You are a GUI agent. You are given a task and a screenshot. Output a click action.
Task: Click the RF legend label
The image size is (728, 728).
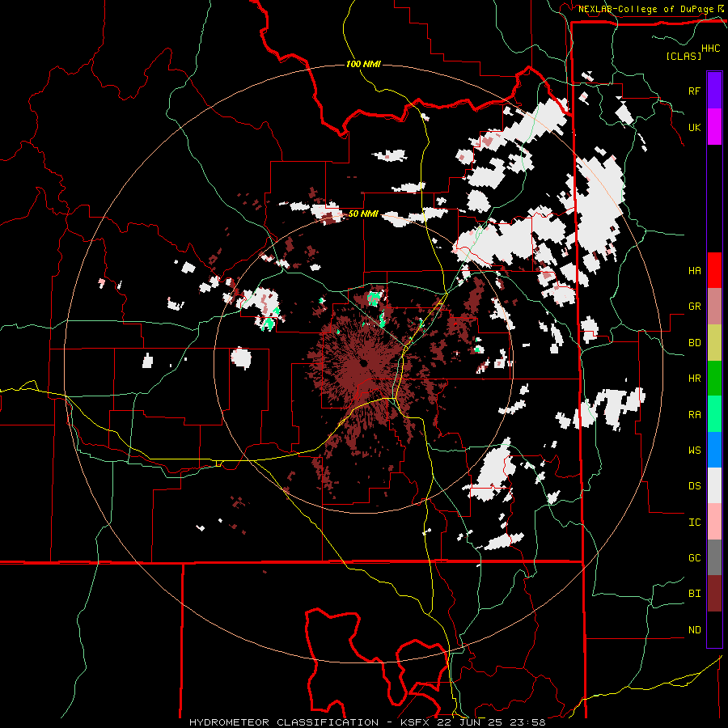(x=694, y=91)
